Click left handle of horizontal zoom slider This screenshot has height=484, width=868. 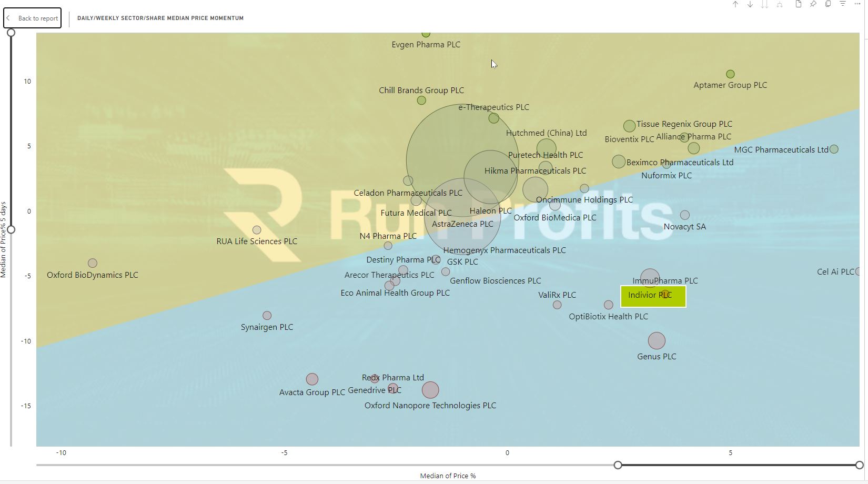[618, 465]
